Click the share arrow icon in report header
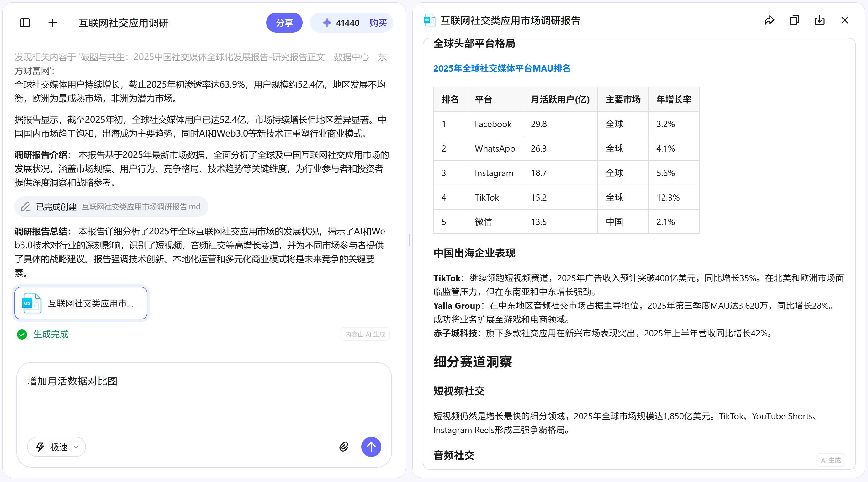 pos(769,21)
